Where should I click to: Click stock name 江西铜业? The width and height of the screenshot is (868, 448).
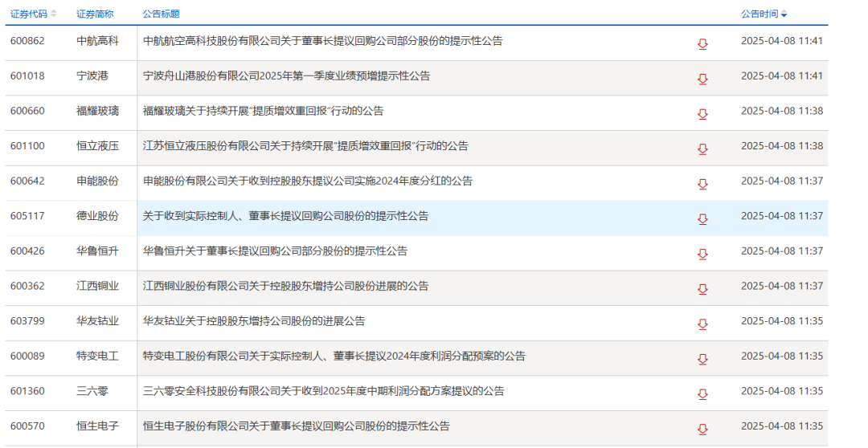97,286
